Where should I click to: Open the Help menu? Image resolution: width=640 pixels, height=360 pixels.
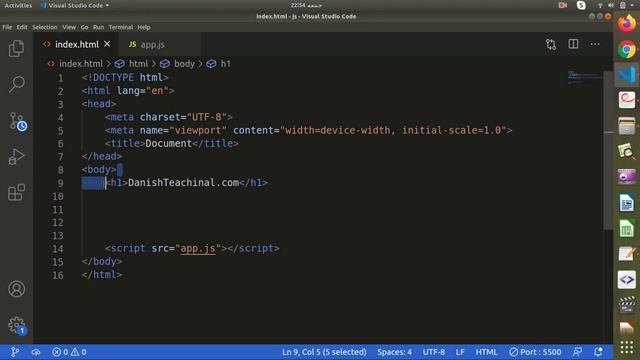(x=144, y=27)
